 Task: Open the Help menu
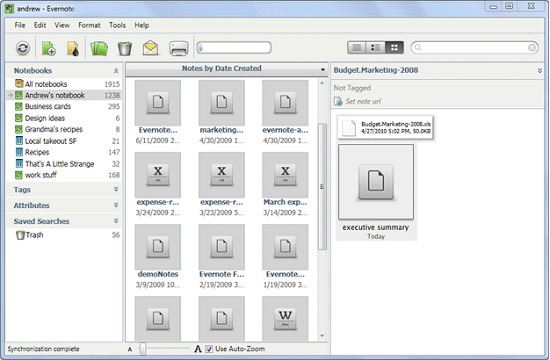tap(142, 25)
